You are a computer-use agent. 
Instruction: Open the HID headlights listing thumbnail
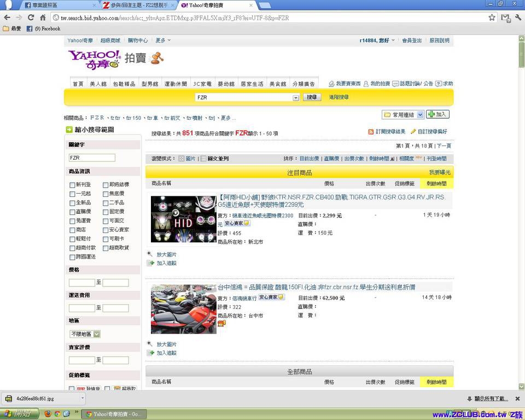pyautogui.click(x=184, y=219)
